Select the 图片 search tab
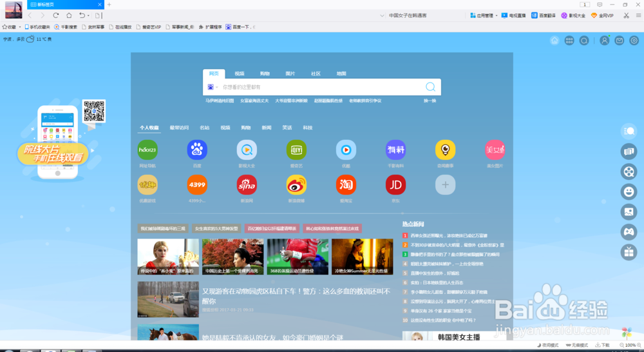This screenshot has height=352, width=644. click(x=290, y=73)
